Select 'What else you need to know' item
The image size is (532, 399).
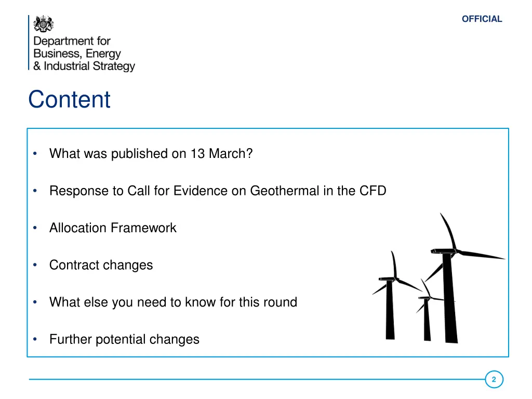point(173,302)
